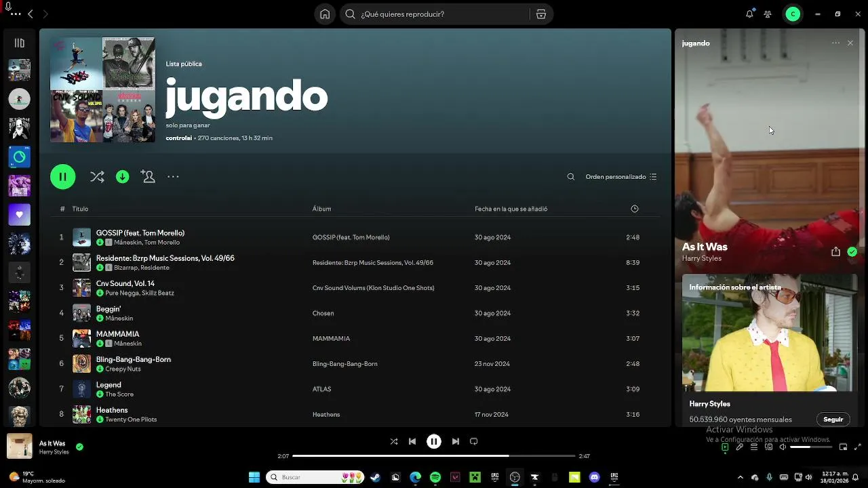Sort by Fecha en la que se añadió

point(511,209)
